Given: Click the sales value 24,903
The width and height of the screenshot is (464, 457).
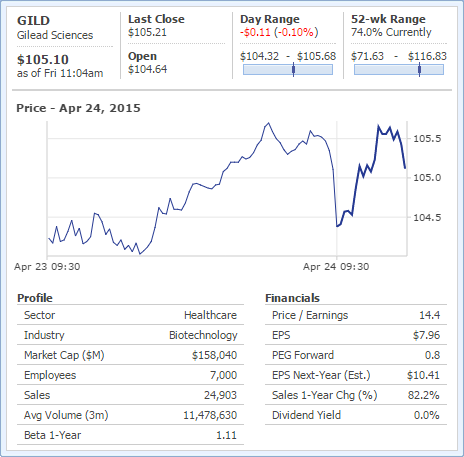Looking at the screenshot, I should point(220,395).
